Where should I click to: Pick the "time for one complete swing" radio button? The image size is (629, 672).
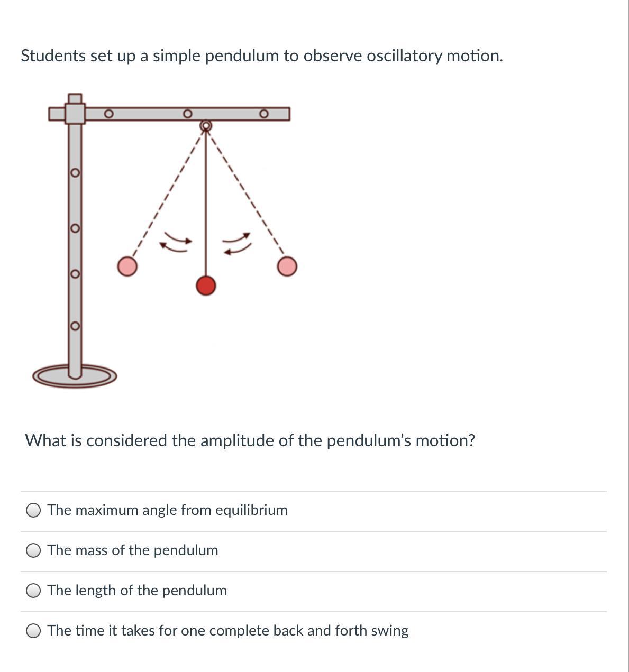33,631
